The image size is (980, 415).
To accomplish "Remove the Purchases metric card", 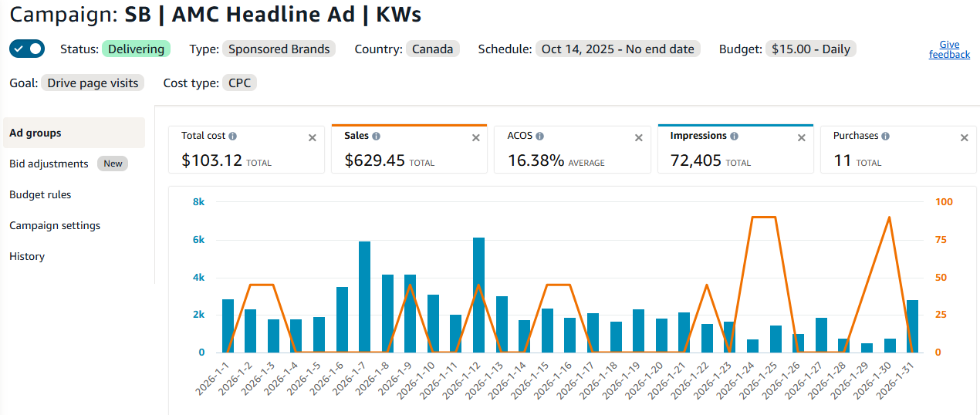I will point(964,138).
